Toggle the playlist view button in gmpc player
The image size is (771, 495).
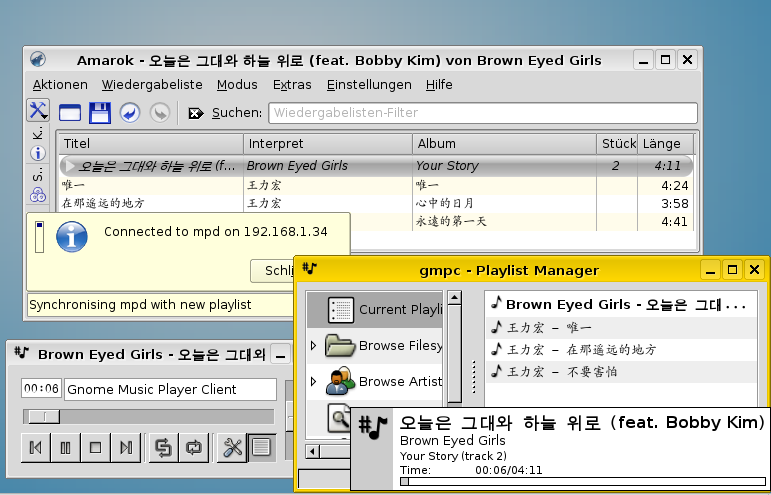click(262, 447)
